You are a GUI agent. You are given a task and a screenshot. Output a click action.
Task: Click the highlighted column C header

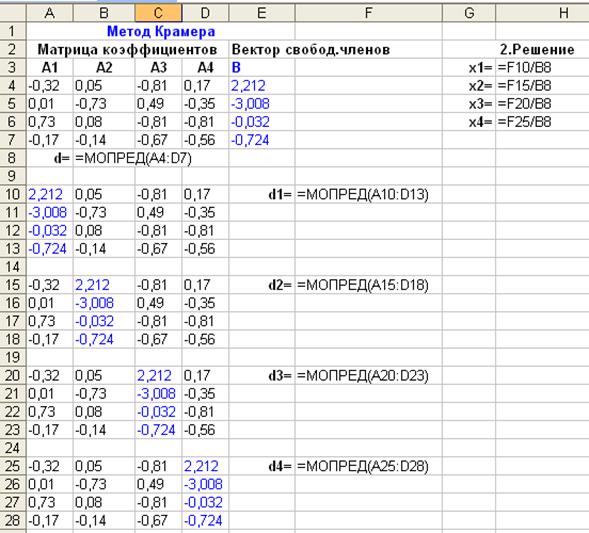158,13
